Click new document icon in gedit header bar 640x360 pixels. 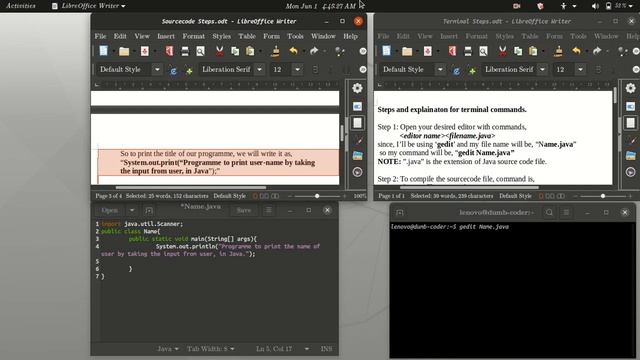pos(149,211)
